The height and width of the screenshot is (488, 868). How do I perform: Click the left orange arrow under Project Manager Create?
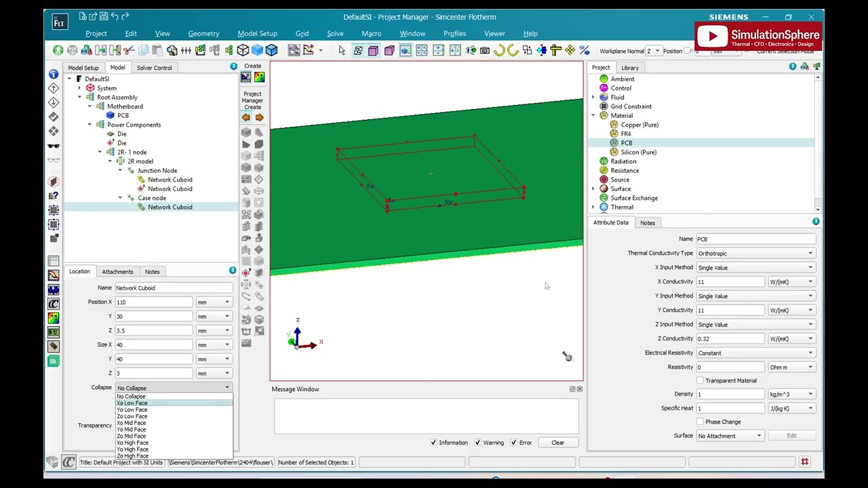pyautogui.click(x=245, y=117)
